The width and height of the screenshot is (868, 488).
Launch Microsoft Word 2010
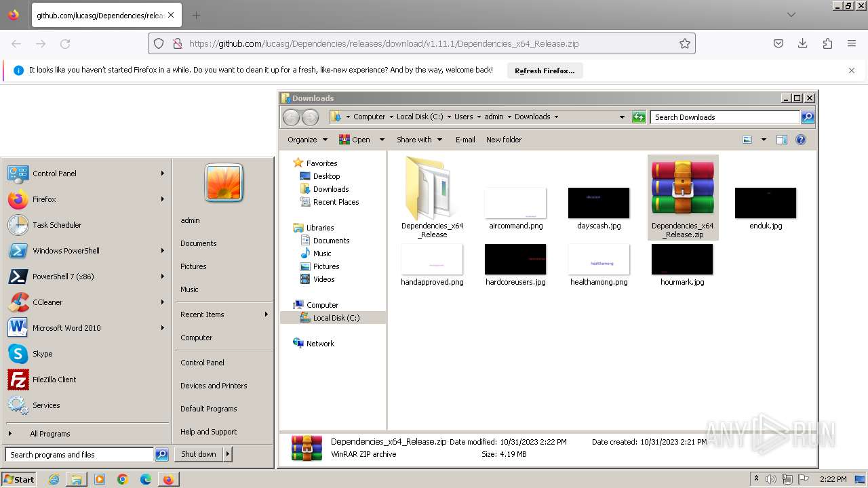tap(87, 328)
